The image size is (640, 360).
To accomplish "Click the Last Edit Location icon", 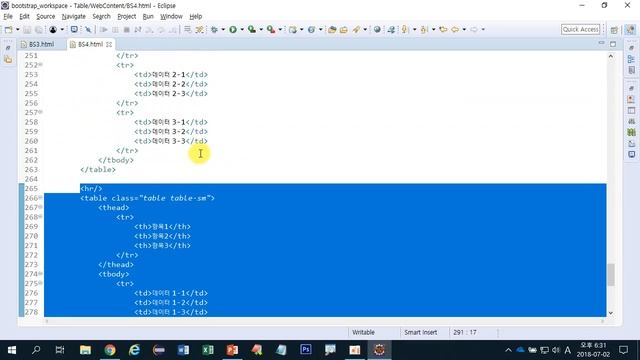I will pyautogui.click(x=443, y=29).
